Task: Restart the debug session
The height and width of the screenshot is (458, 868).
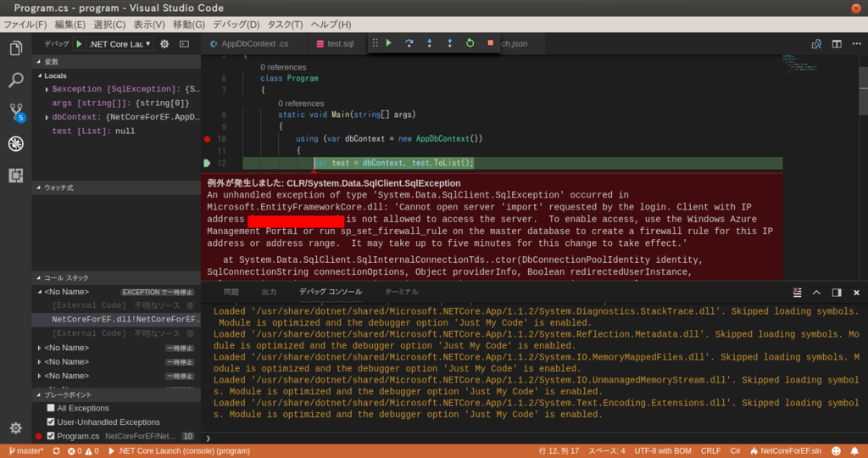Action: (x=470, y=43)
